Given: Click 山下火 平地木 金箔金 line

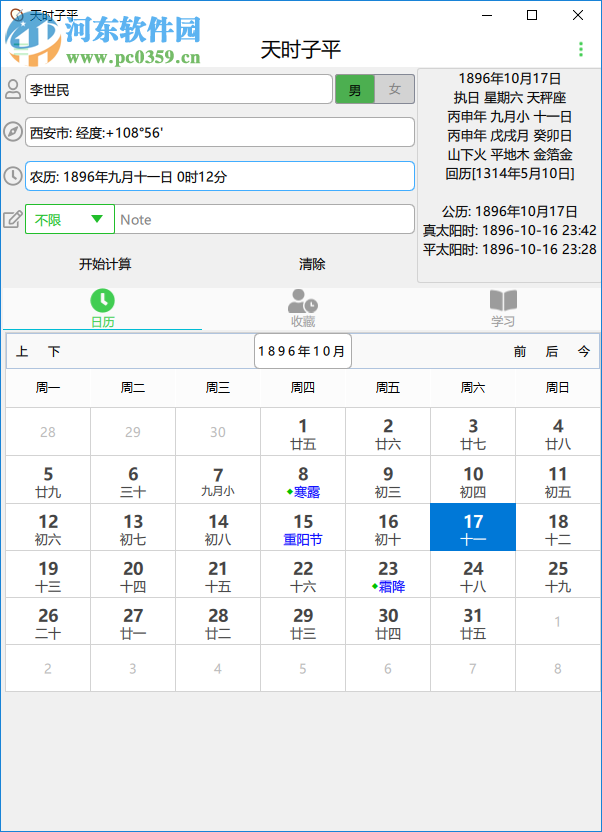Looking at the screenshot, I should [x=510, y=155].
